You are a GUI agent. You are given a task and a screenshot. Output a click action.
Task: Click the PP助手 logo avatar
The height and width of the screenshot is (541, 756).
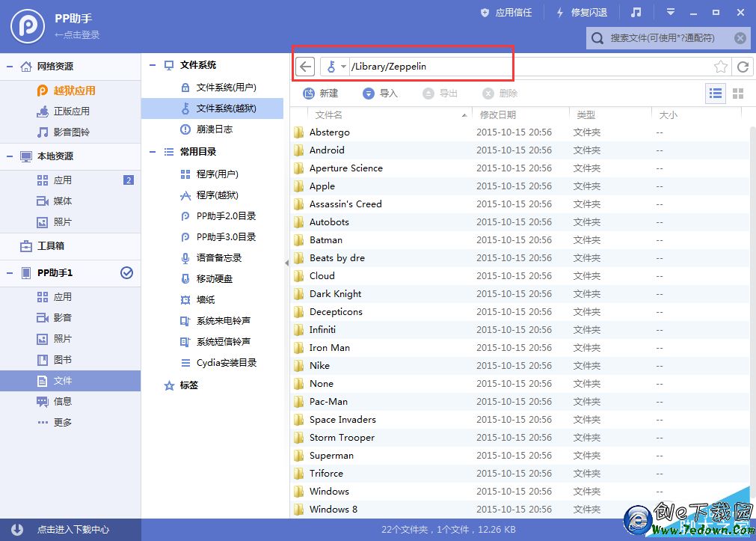(28, 26)
